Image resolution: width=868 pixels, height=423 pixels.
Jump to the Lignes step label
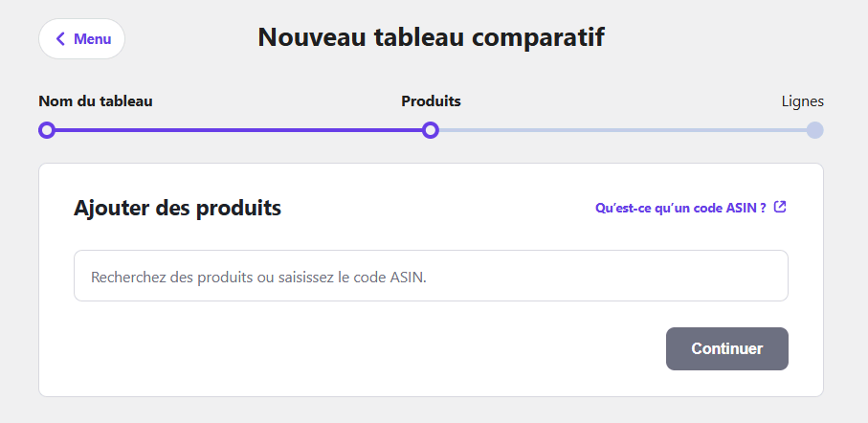tap(802, 101)
